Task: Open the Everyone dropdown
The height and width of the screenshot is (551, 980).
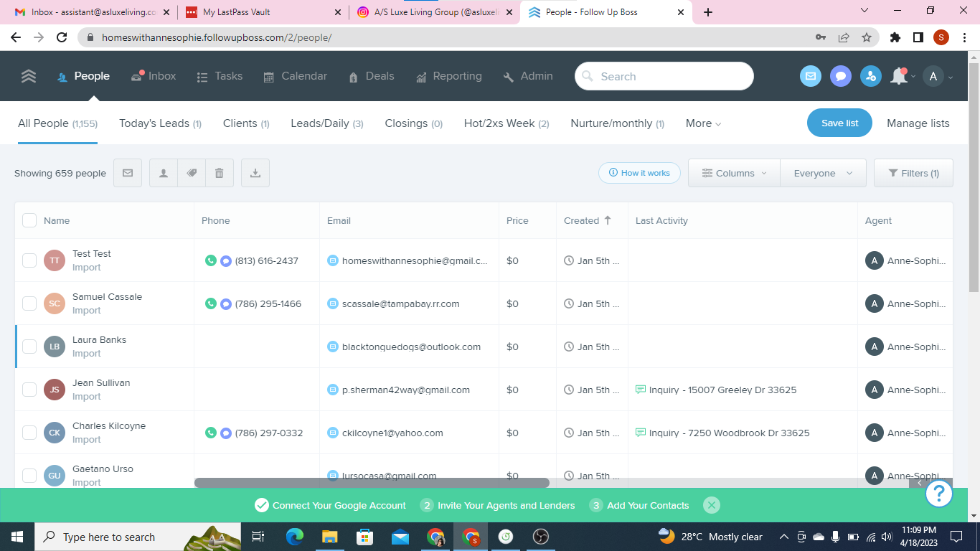Action: pos(823,173)
